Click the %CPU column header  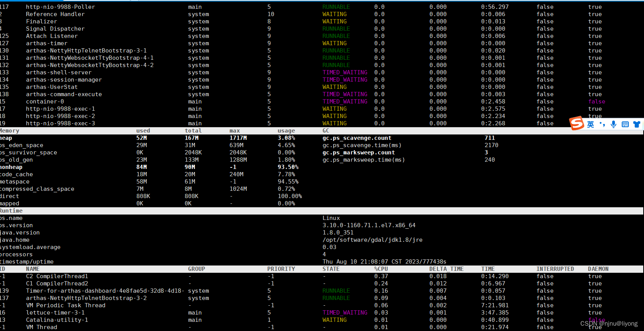(x=381, y=269)
